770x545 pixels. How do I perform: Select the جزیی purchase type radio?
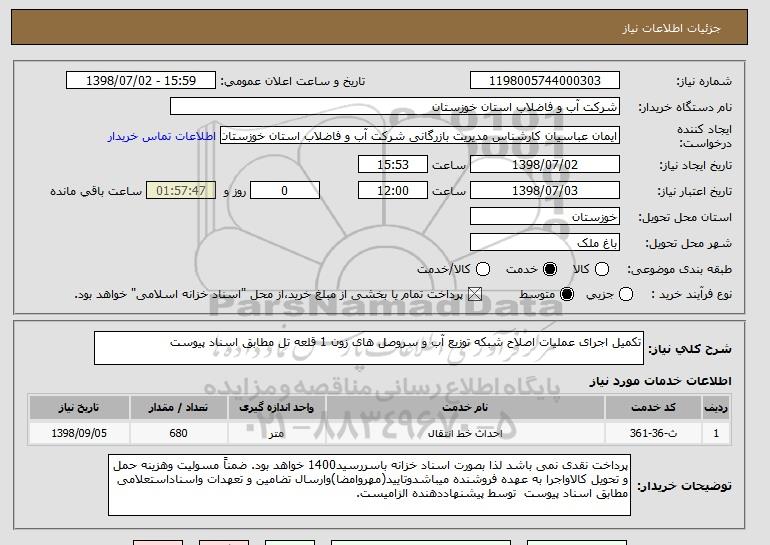[626, 294]
